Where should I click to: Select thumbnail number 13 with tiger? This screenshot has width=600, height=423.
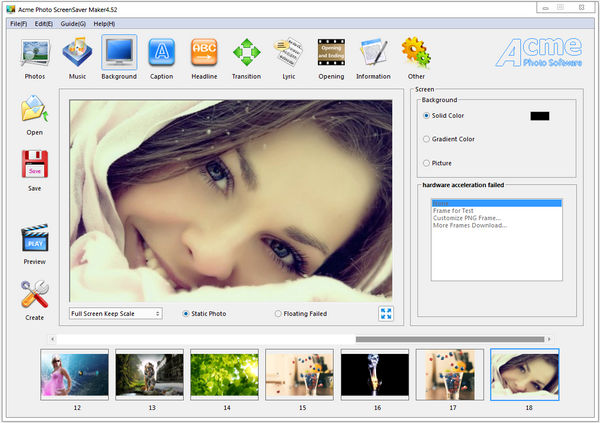click(149, 374)
